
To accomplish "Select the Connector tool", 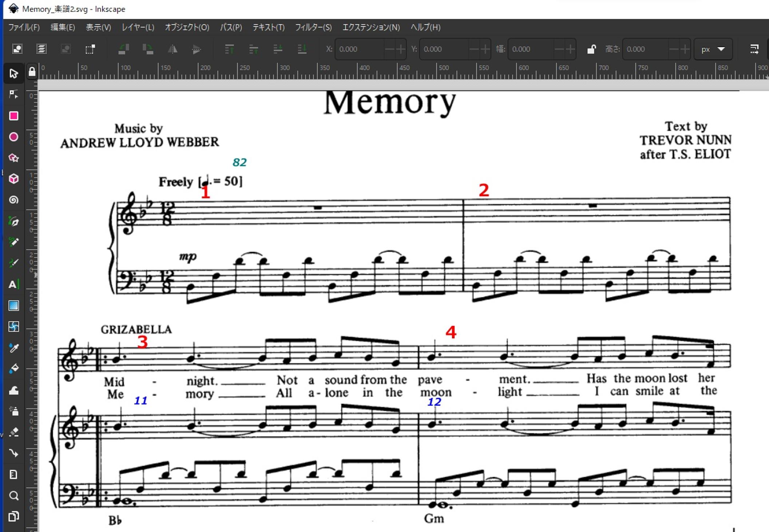I will [13, 453].
